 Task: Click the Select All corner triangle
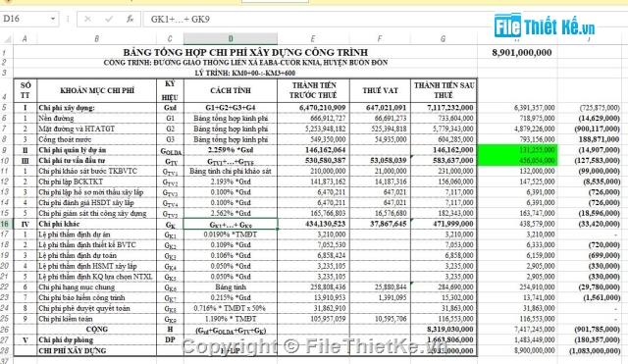[7, 39]
